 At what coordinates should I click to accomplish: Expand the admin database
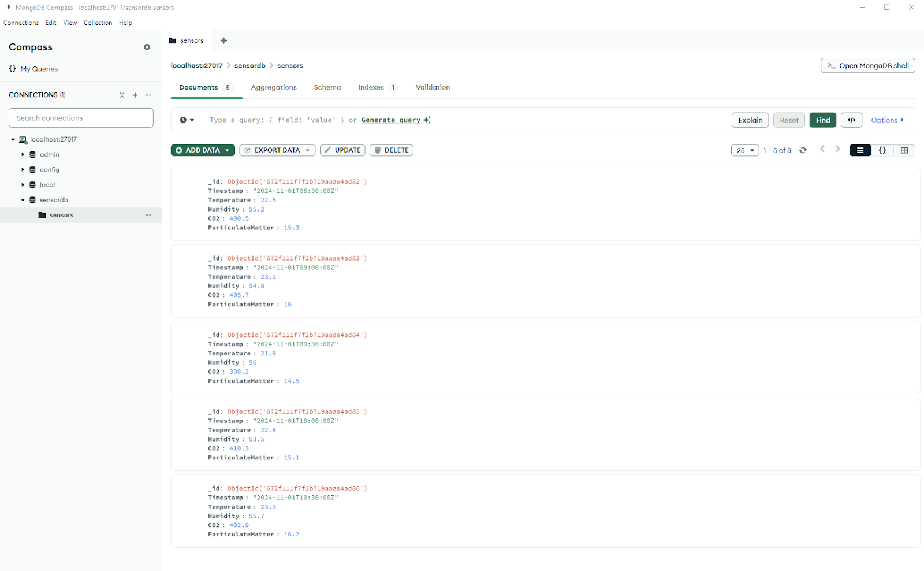click(23, 155)
